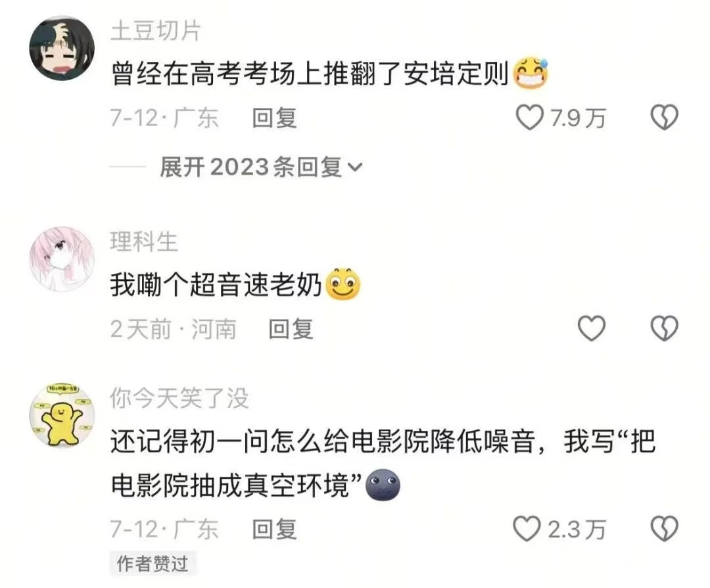Viewport: 710px width, 588px height.
Task: Dislike the comment by 你今天笑了没
Action: coord(664,529)
